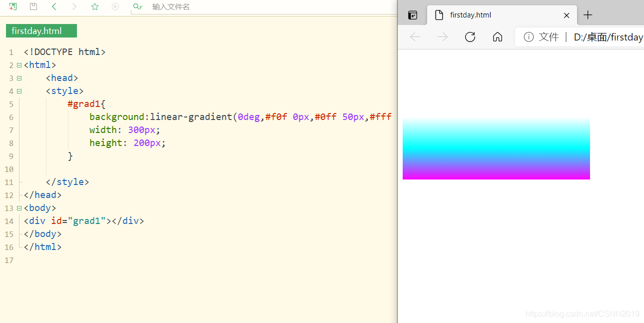Click the </body> closing tag on line 15

click(x=42, y=234)
